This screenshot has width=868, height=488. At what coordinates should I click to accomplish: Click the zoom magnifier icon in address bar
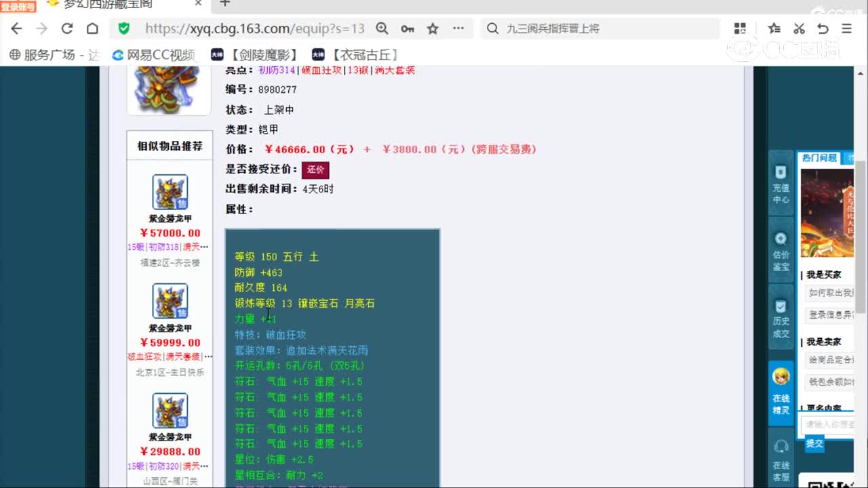[x=382, y=28]
